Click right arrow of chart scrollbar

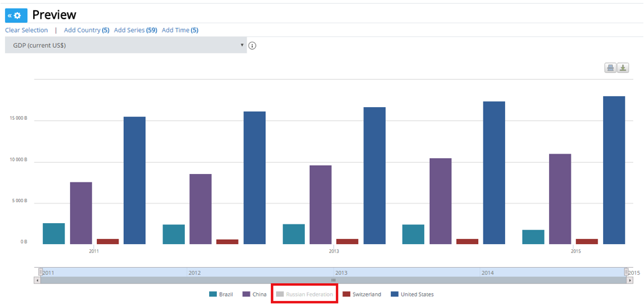tap(630, 280)
